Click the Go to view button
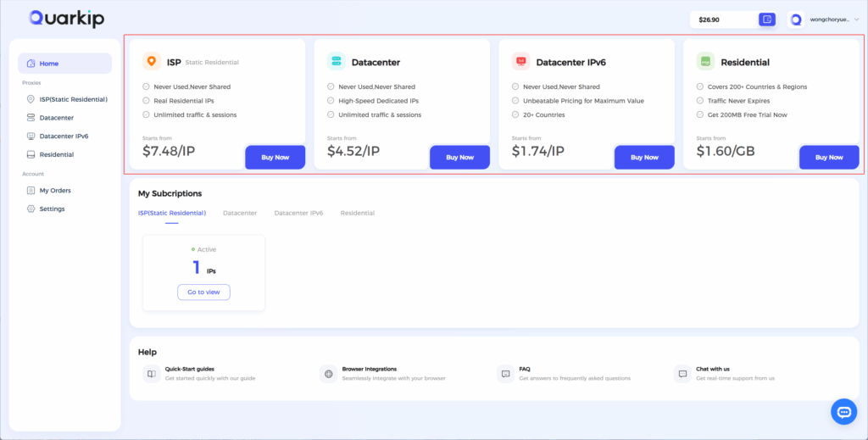The width and height of the screenshot is (868, 440). (x=203, y=292)
